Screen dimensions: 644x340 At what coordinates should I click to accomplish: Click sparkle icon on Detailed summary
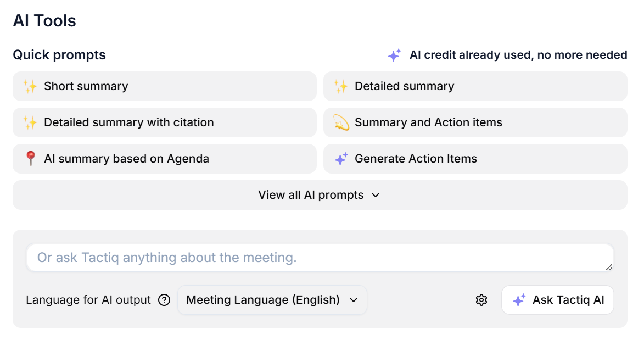click(x=341, y=86)
